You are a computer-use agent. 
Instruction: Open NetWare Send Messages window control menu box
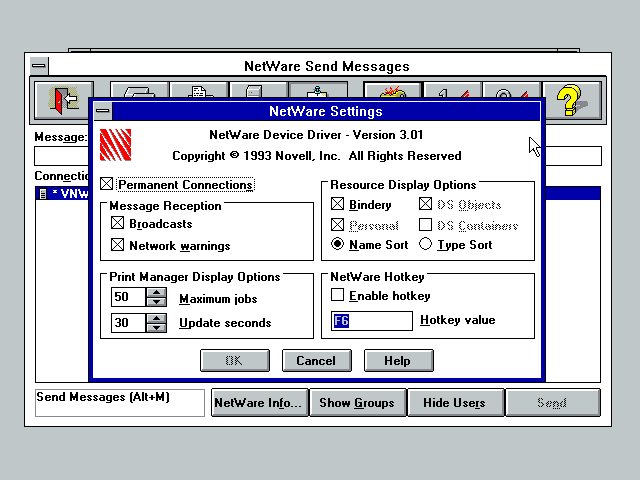click(x=39, y=66)
